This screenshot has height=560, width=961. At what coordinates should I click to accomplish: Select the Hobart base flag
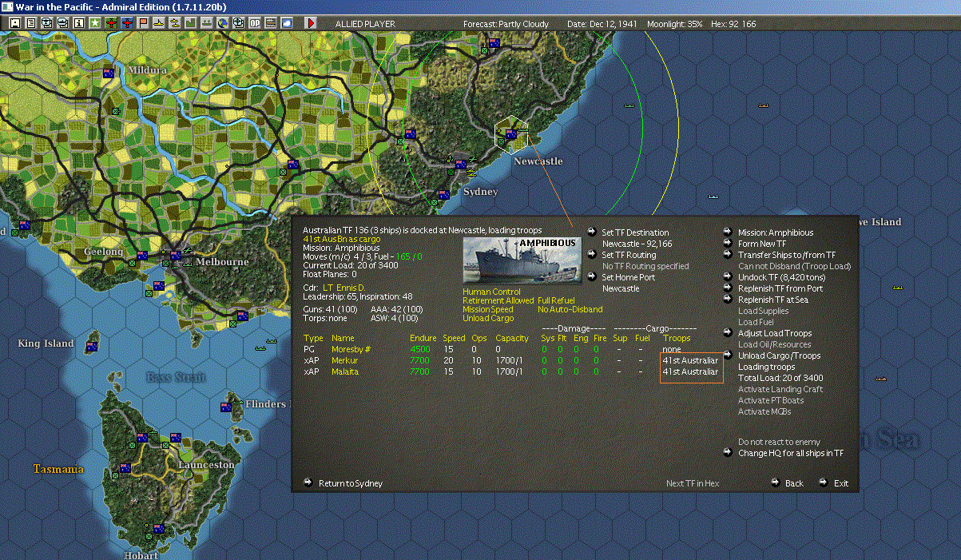(159, 529)
